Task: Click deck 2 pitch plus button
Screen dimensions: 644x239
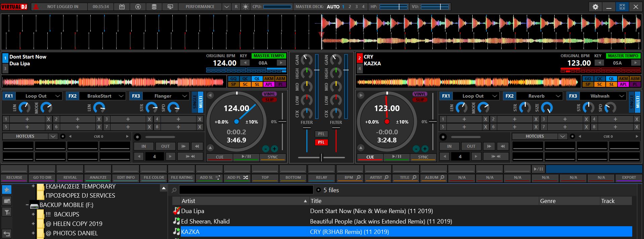Action: 425,149
